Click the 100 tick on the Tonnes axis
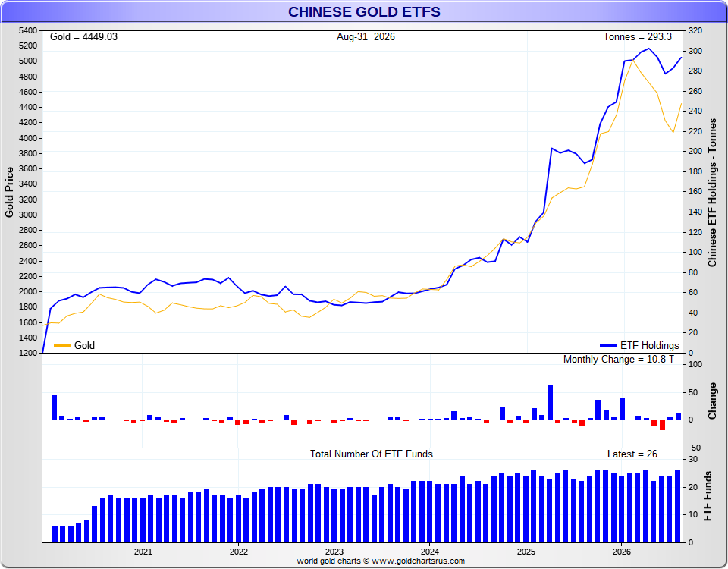 [695, 252]
